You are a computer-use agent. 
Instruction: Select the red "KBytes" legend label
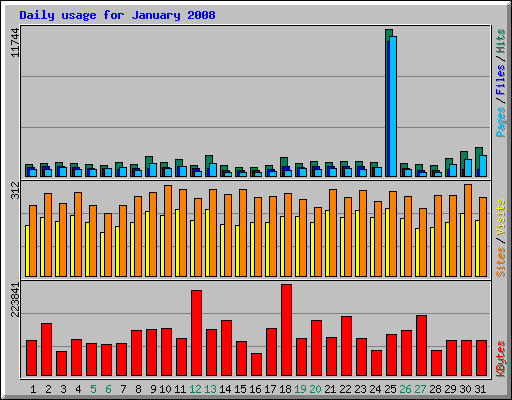(501, 359)
